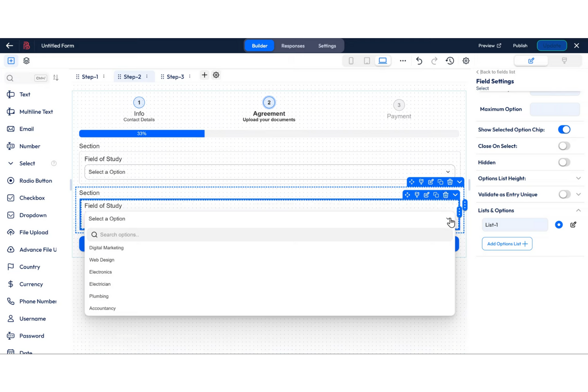Click the steps settings gear icon
This screenshot has height=392, width=588.
pos(216,75)
